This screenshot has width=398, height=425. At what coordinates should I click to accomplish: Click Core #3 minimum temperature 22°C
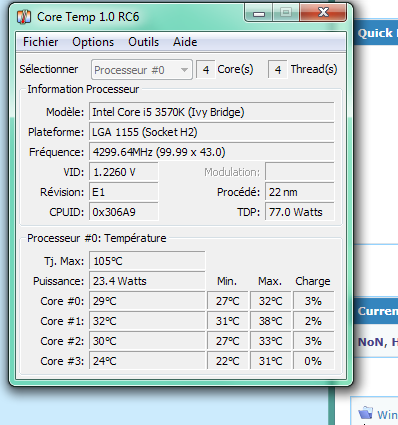click(228, 361)
